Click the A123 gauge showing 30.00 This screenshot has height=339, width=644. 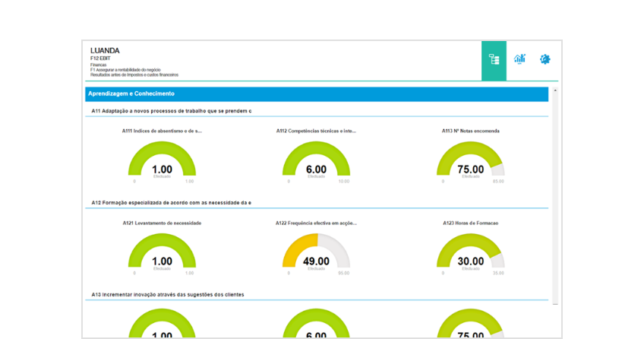click(470, 252)
